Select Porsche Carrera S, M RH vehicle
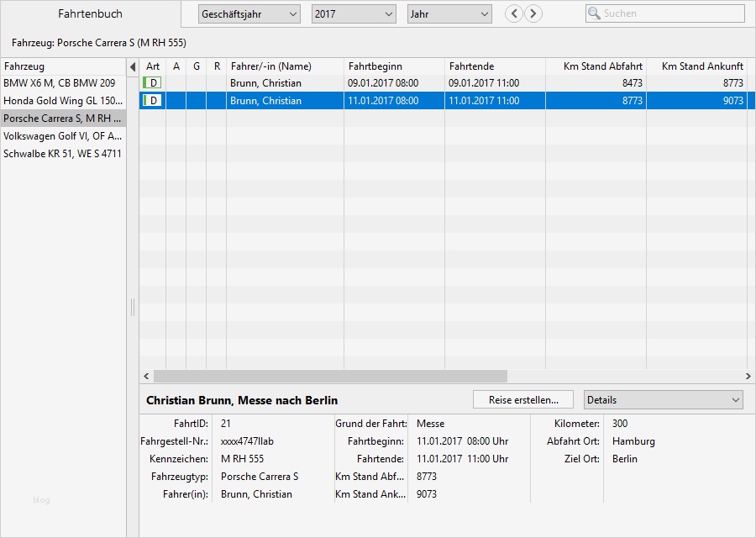Viewport: 756px width, 538px height. pyautogui.click(x=63, y=119)
